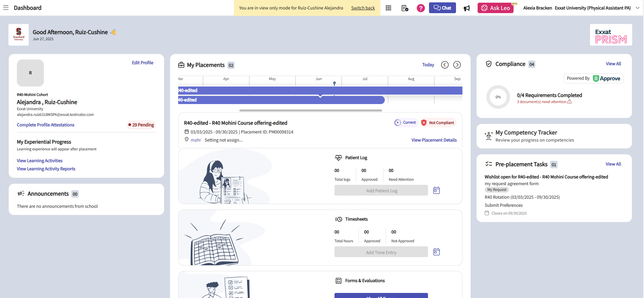
Task: Open the announcements megaphone icon in header
Action: [x=467, y=8]
